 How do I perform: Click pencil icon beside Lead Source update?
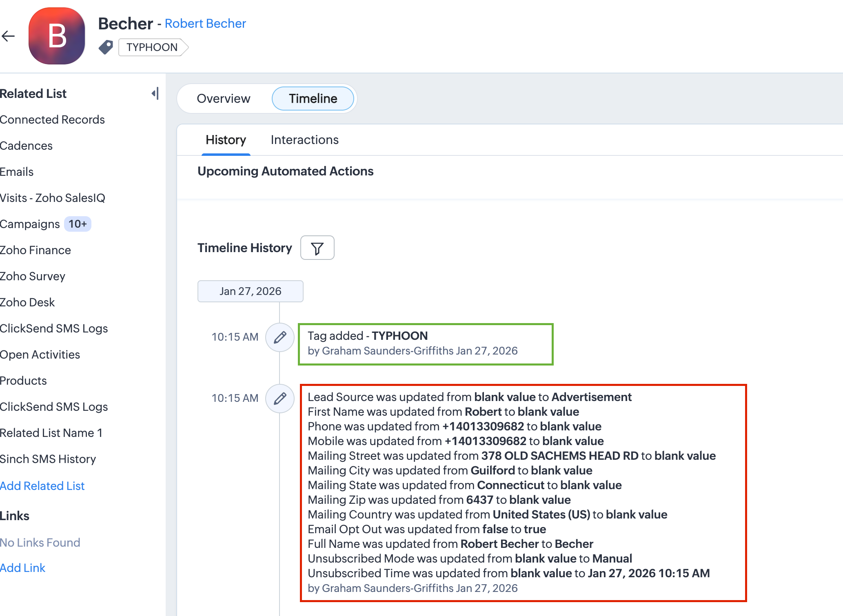280,398
